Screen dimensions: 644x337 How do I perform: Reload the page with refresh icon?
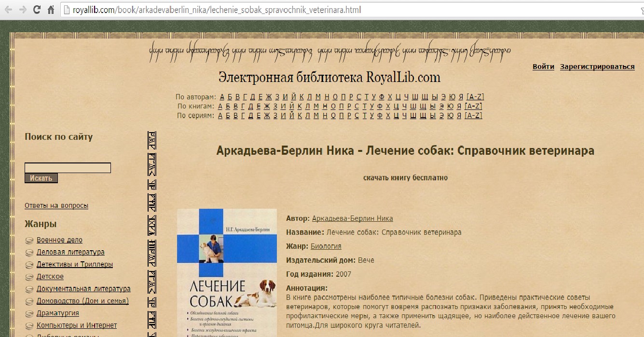click(x=37, y=10)
